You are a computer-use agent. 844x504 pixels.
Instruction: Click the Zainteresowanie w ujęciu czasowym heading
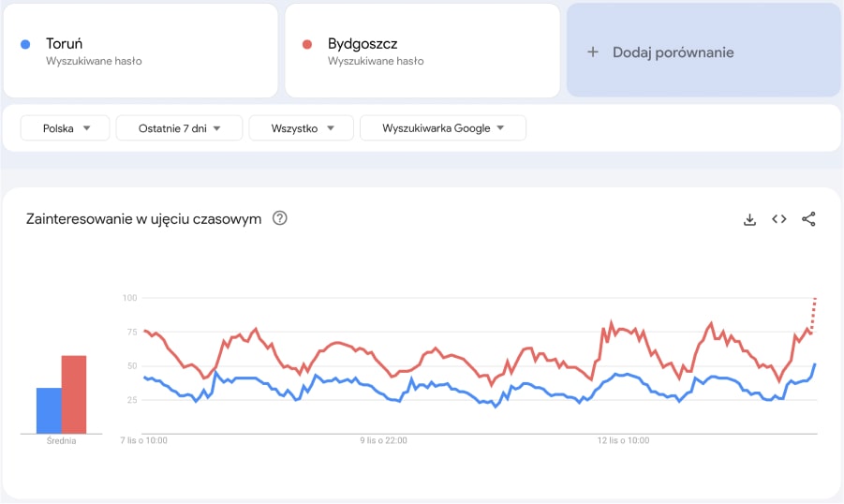click(x=143, y=219)
